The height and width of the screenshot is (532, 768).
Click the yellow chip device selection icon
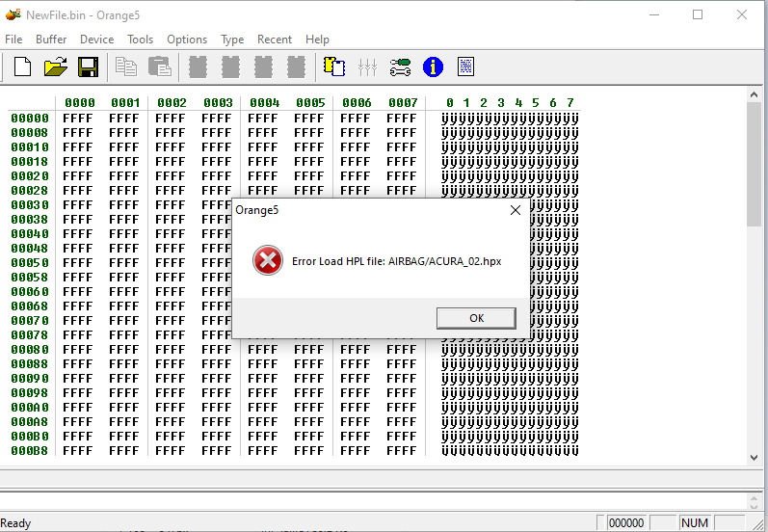click(334, 66)
